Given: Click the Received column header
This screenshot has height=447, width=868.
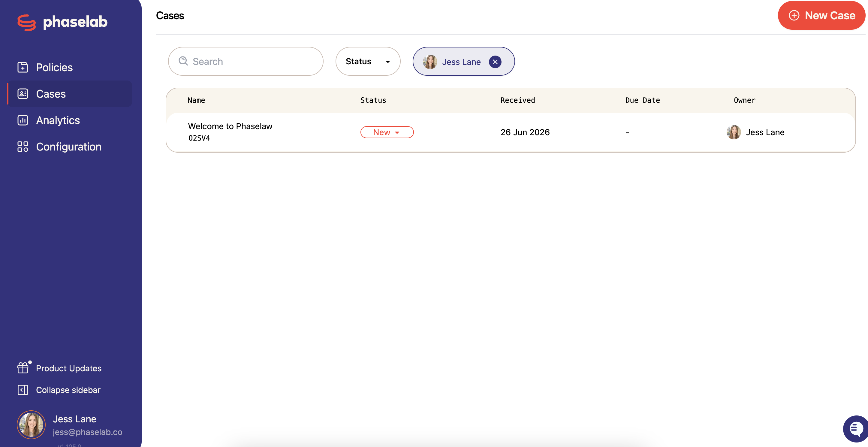Looking at the screenshot, I should (517, 100).
